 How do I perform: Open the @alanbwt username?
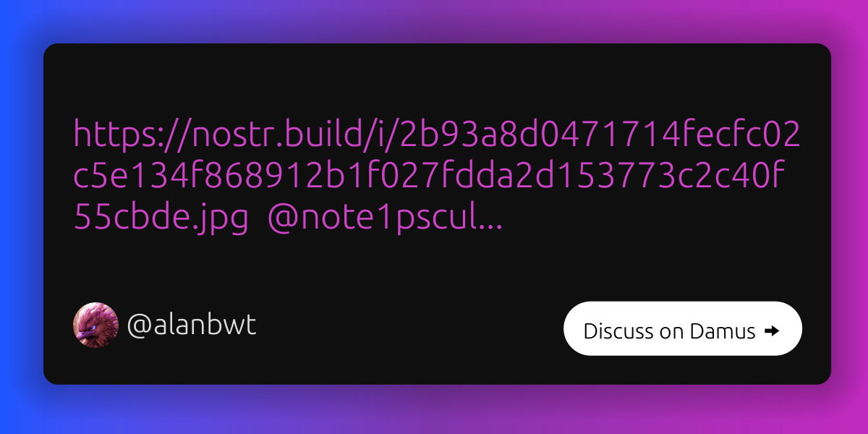(x=192, y=326)
